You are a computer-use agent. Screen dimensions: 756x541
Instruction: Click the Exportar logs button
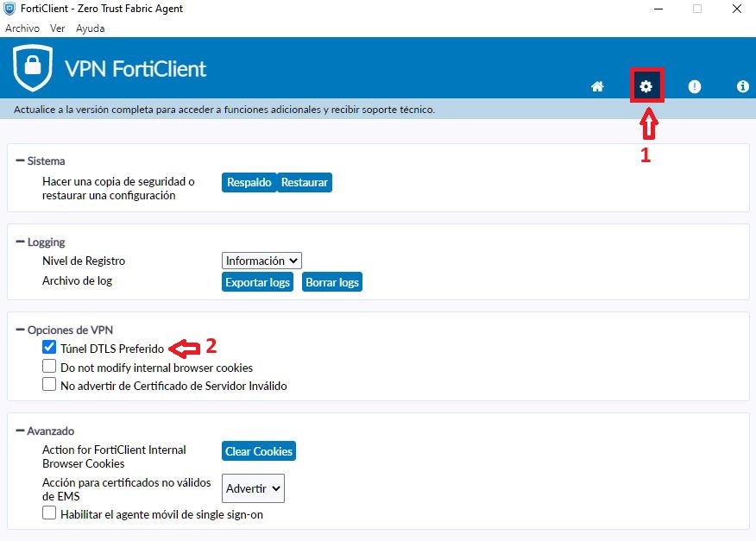(257, 282)
